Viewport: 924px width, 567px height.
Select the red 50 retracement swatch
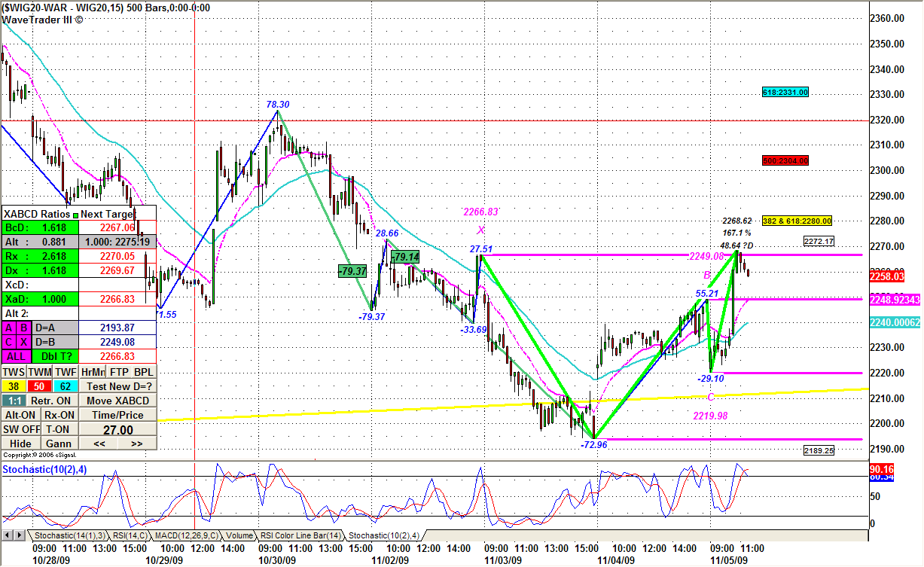click(39, 386)
